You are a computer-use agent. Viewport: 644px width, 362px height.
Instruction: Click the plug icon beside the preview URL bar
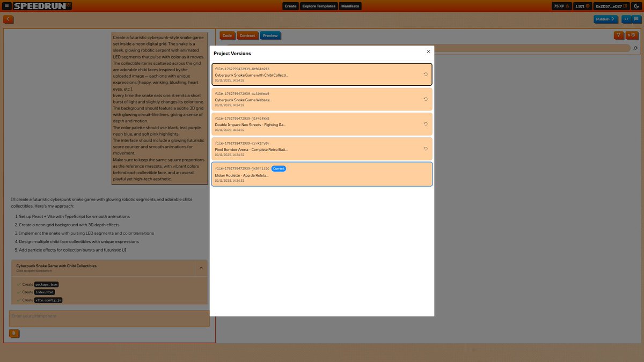(635, 48)
